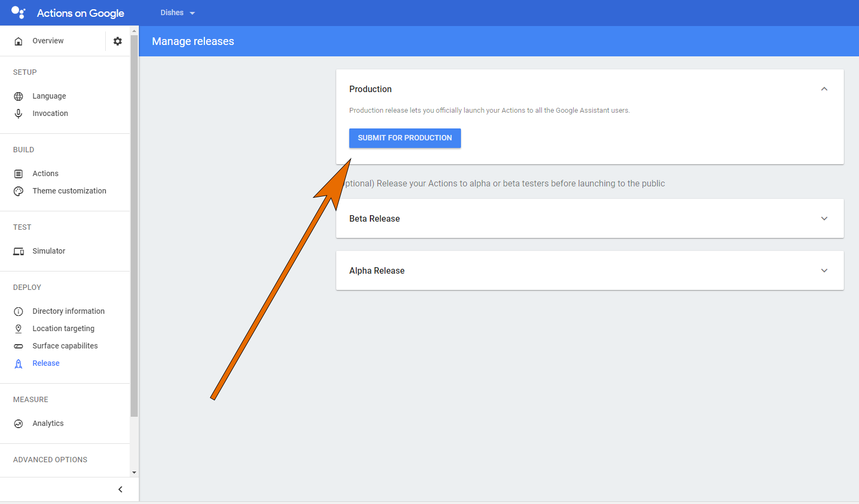Open the Invocation menu item
Screen dimensions: 859x504
(50, 113)
